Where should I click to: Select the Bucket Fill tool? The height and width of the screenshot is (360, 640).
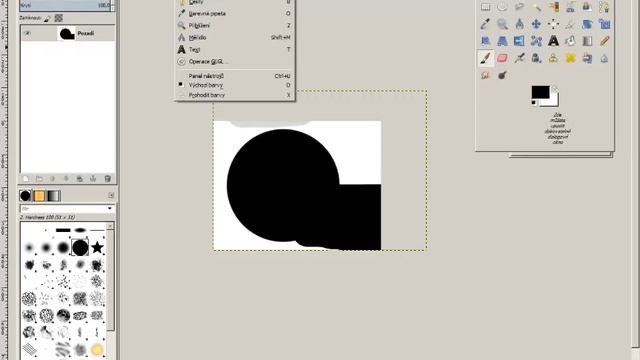[570, 41]
